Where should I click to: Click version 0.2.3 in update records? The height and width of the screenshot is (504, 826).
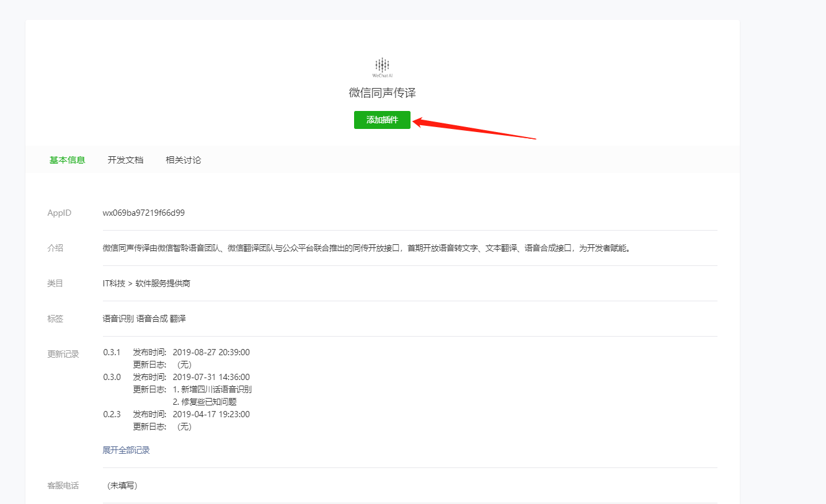(x=112, y=414)
